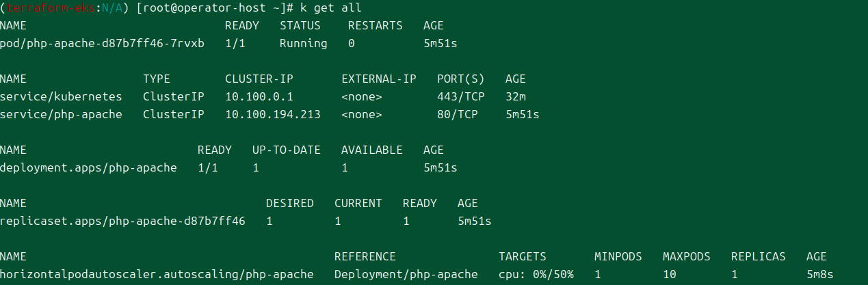Image resolution: width=868 pixels, height=285 pixels.
Task: Select replicaset.apps/php-apache-d87b7ff46 name
Action: pos(122,221)
